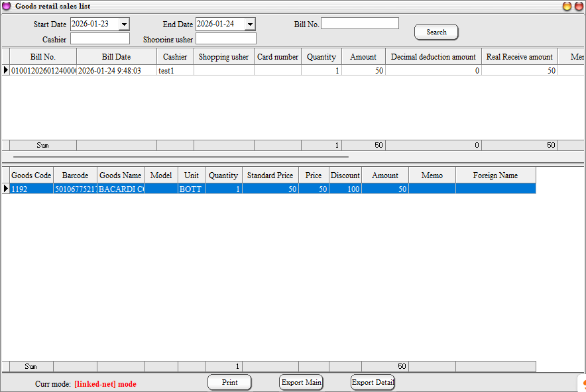Click the Real Receive amount column header

[x=519, y=57]
